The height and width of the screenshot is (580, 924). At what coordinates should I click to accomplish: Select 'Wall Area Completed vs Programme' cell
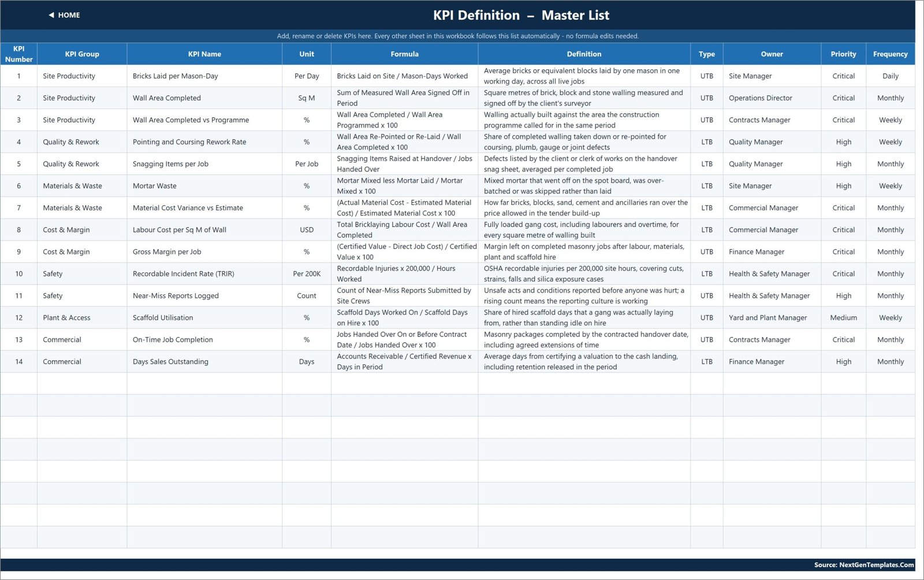click(x=204, y=120)
